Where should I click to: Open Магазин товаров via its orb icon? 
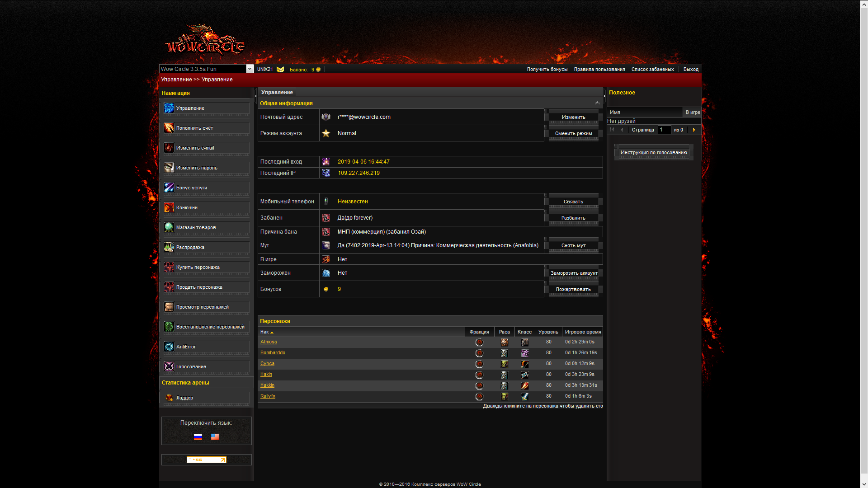point(169,227)
